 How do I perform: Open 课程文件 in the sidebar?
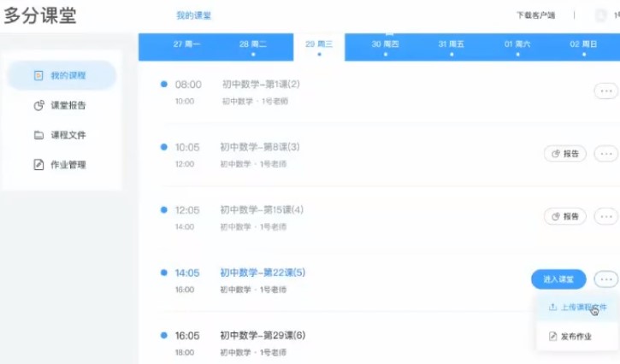coord(62,135)
